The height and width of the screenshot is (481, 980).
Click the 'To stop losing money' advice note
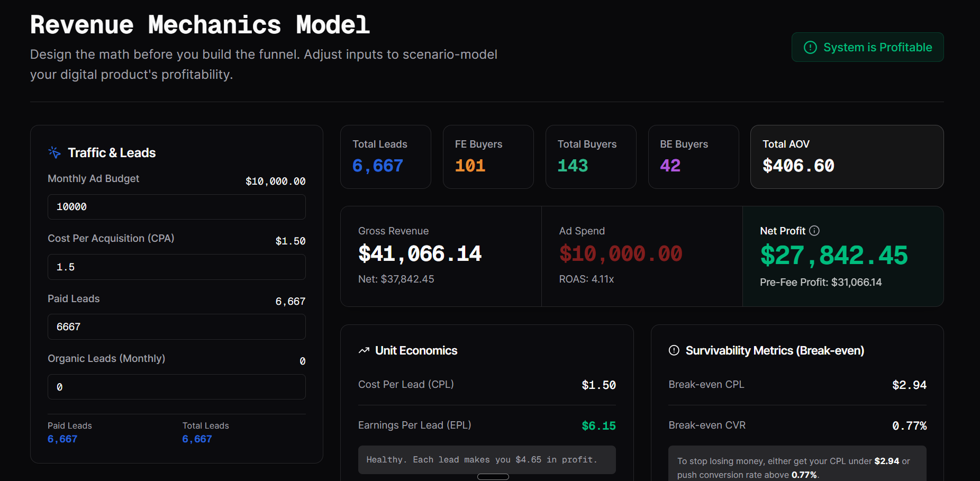click(797, 464)
